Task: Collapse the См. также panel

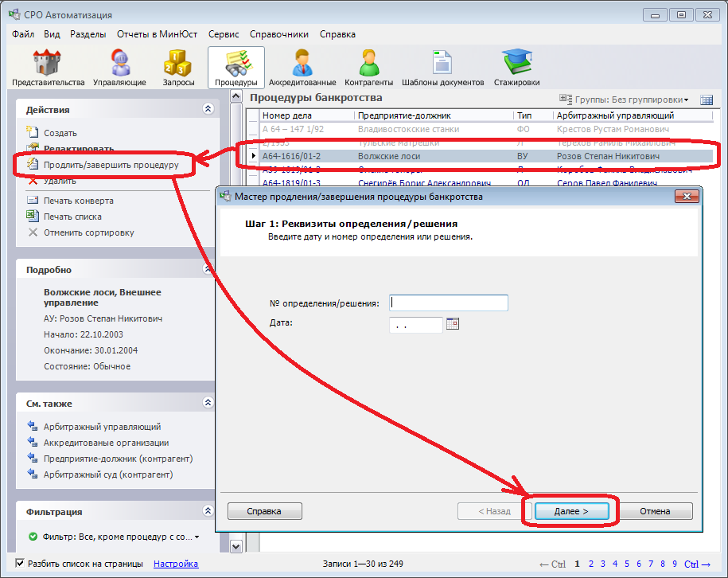Action: point(208,404)
